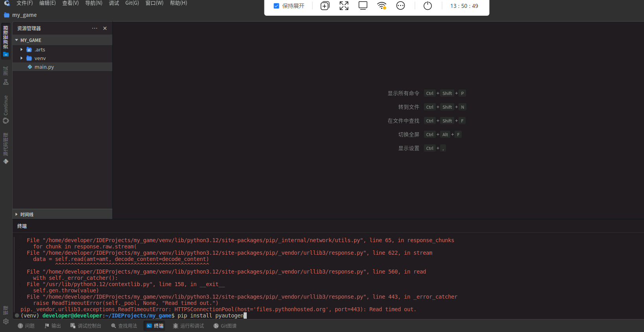Open the 调试 menu
Screen dimensions: 644x332
[x=114, y=3]
